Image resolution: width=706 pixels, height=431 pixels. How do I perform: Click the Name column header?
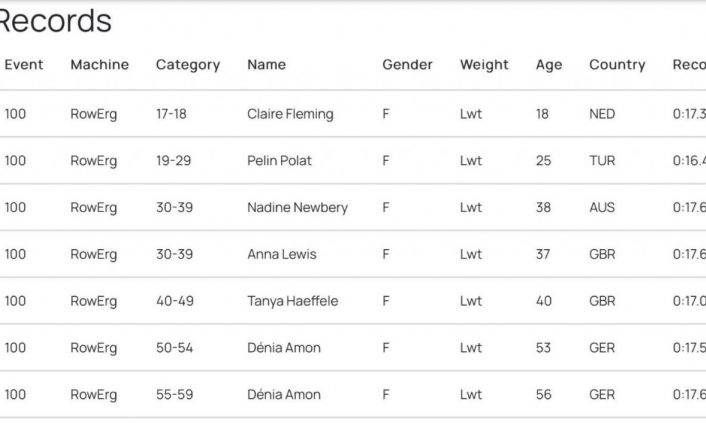pos(266,65)
